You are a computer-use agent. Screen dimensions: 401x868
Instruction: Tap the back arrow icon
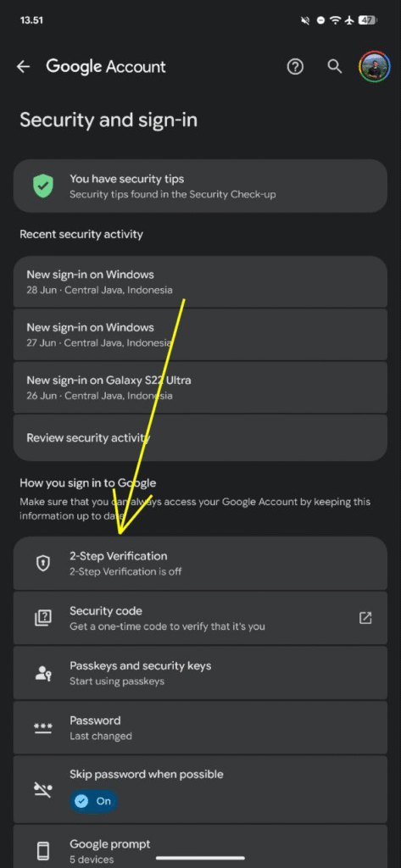coord(23,67)
